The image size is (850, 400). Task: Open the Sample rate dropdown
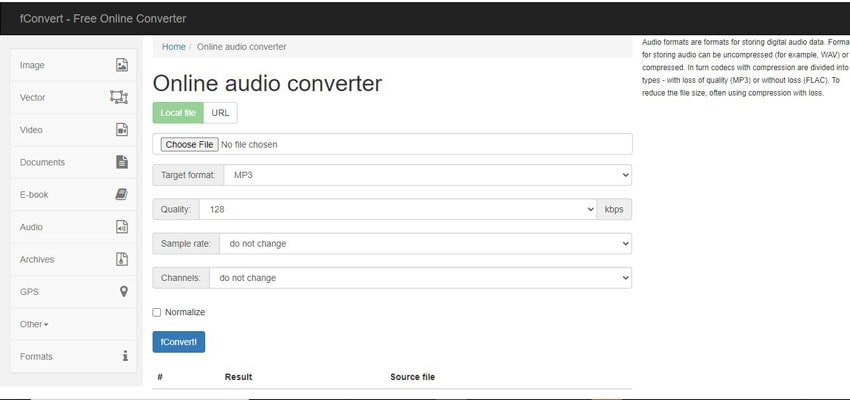click(x=426, y=244)
